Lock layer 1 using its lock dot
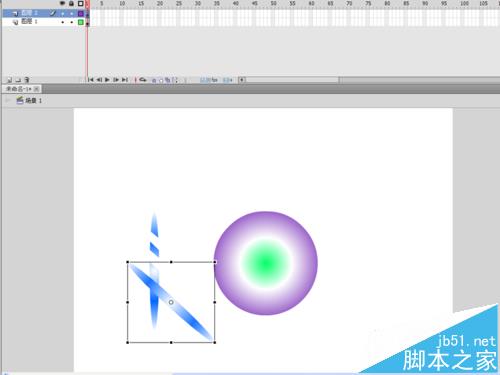 tap(71, 22)
